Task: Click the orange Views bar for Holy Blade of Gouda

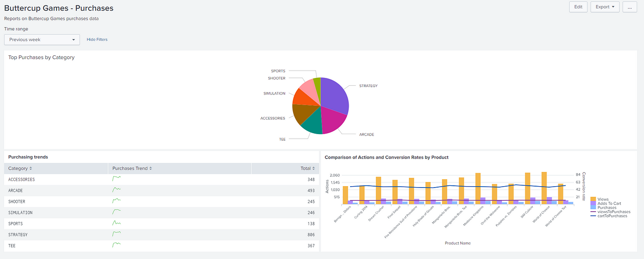Action: tap(428, 193)
